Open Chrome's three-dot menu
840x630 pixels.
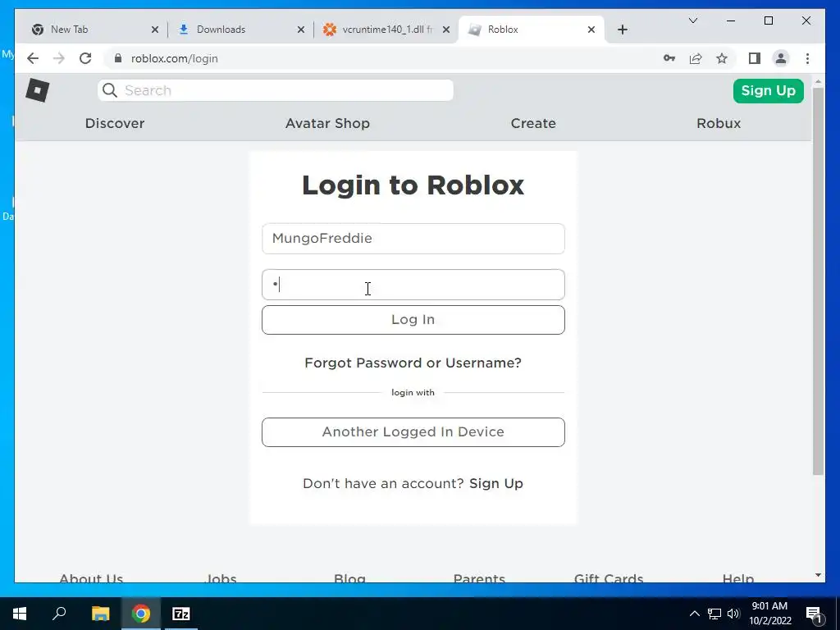click(x=807, y=58)
